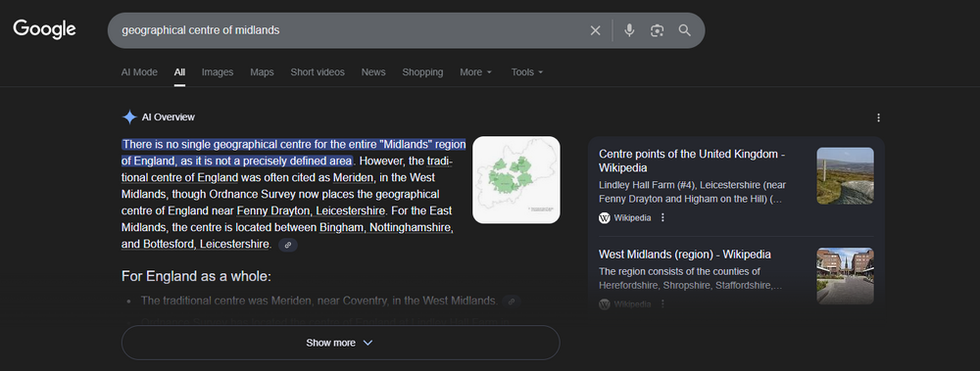Open AI Overview three-dot options menu
The height and width of the screenshot is (371, 980).
879,117
